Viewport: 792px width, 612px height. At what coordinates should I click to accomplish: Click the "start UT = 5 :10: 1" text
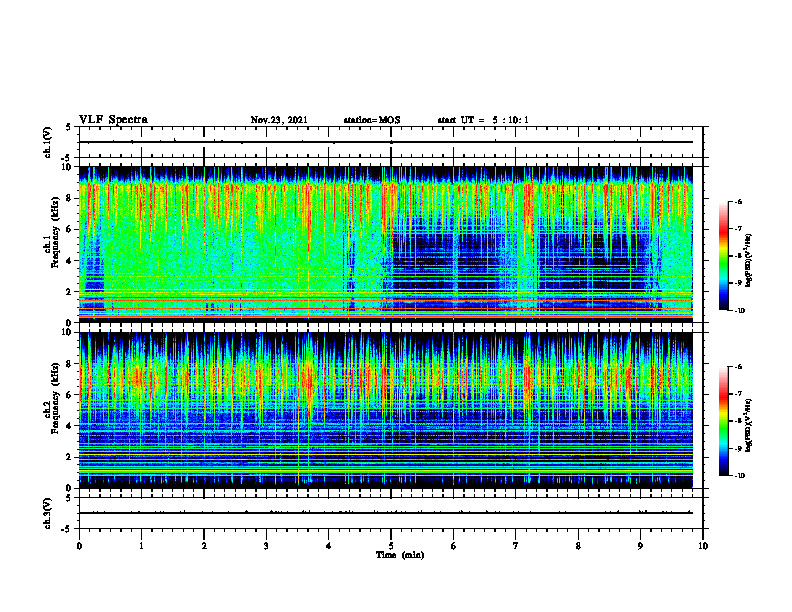coord(483,120)
